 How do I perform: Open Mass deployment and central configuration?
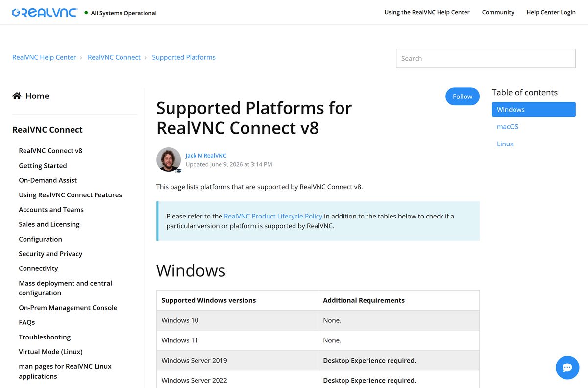(65, 288)
